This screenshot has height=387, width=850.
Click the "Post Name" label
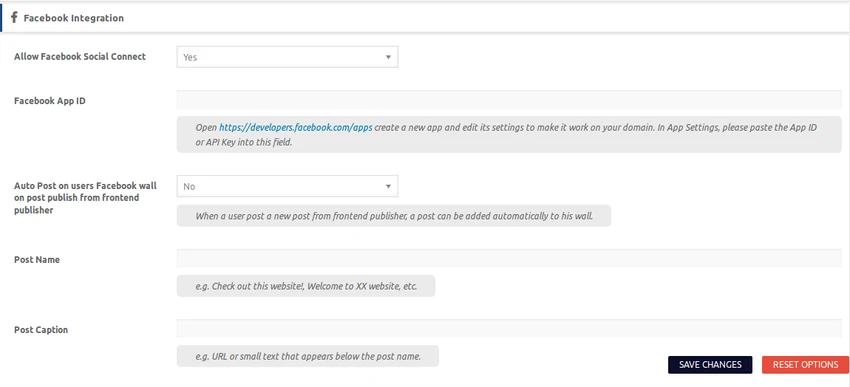coord(37,260)
